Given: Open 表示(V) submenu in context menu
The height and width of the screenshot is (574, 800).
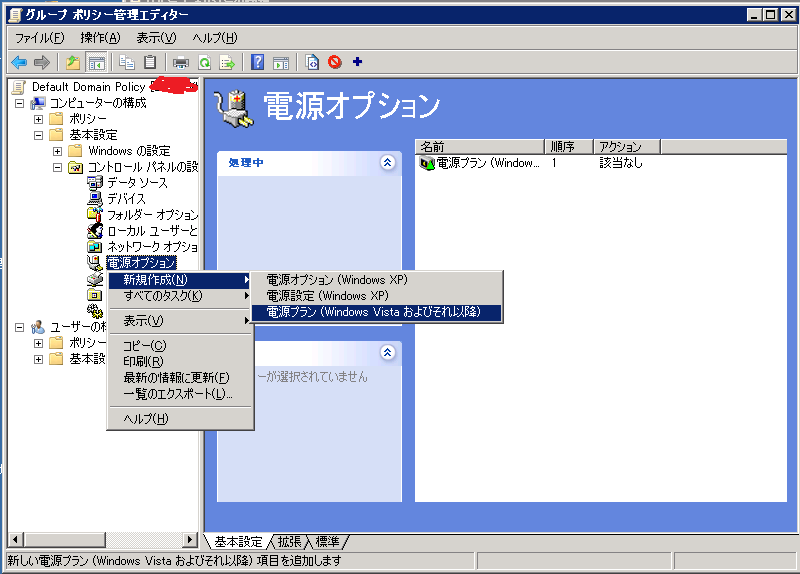Looking at the screenshot, I should point(181,320).
